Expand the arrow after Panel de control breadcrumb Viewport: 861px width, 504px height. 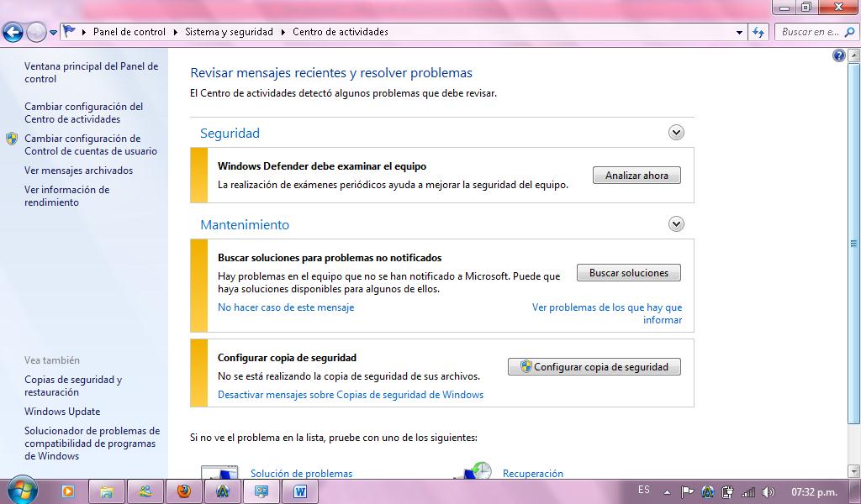[x=175, y=32]
